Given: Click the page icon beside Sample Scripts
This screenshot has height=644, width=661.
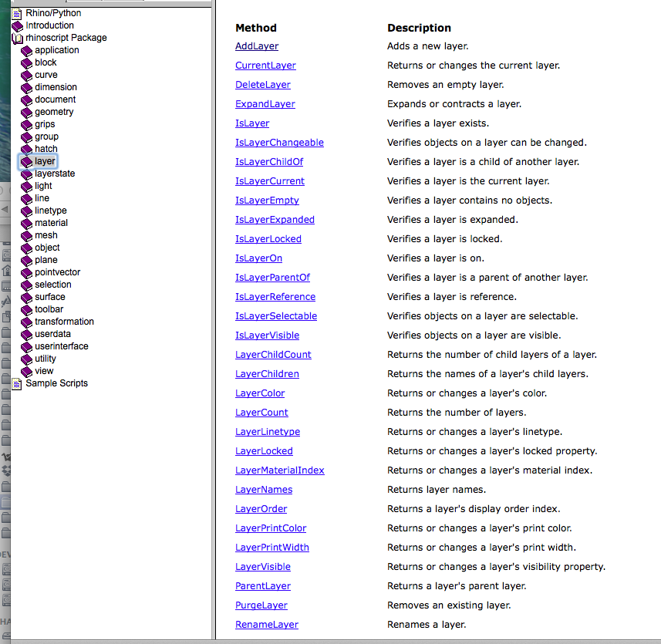Looking at the screenshot, I should [17, 384].
